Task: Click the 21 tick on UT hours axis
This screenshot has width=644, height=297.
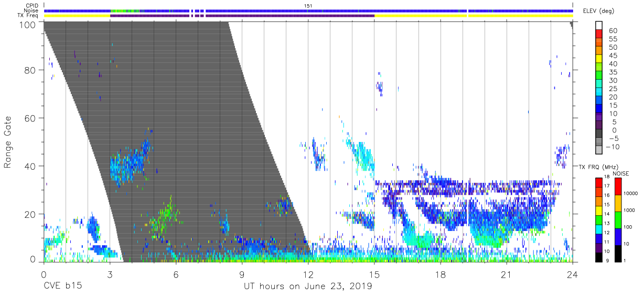Action: point(507,273)
